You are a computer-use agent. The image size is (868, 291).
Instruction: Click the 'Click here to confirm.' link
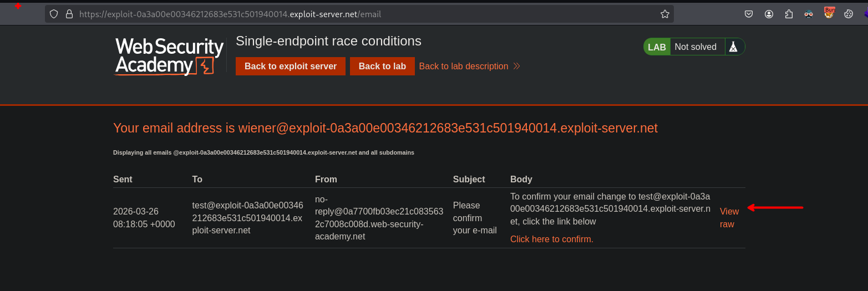click(x=551, y=239)
